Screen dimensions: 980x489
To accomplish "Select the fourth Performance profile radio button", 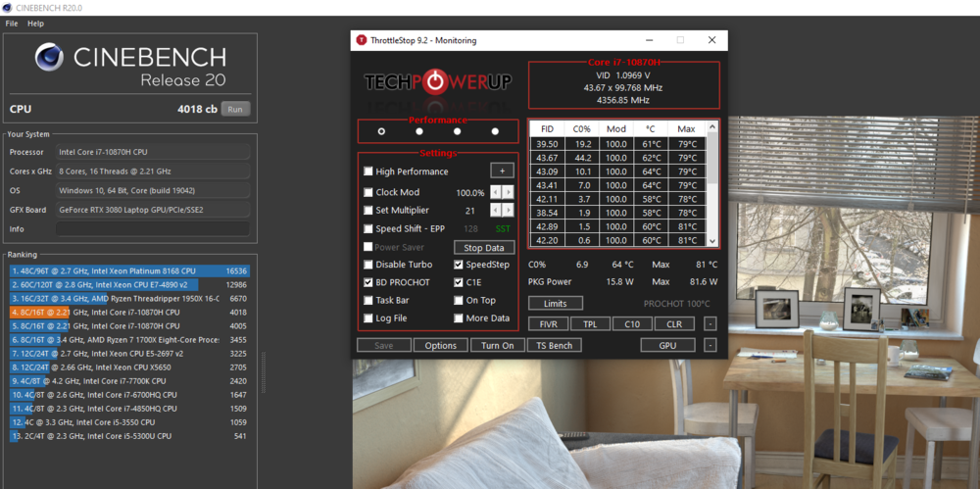I will (495, 130).
